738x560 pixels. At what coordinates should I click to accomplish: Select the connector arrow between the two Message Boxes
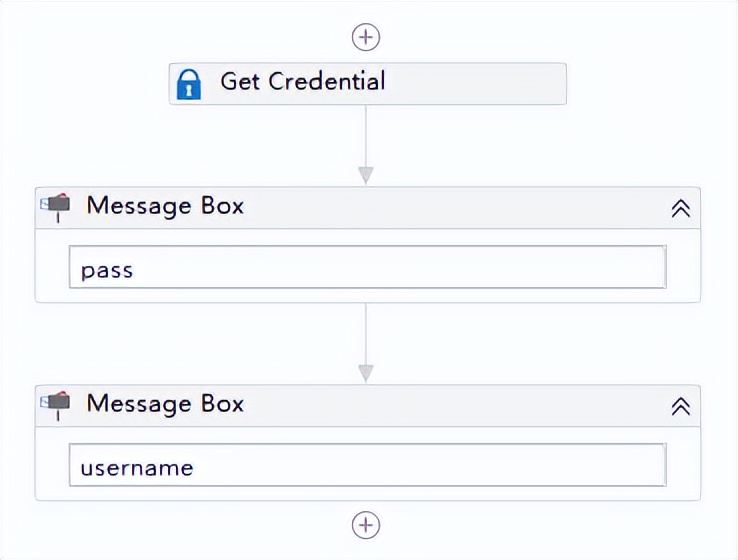click(366, 333)
